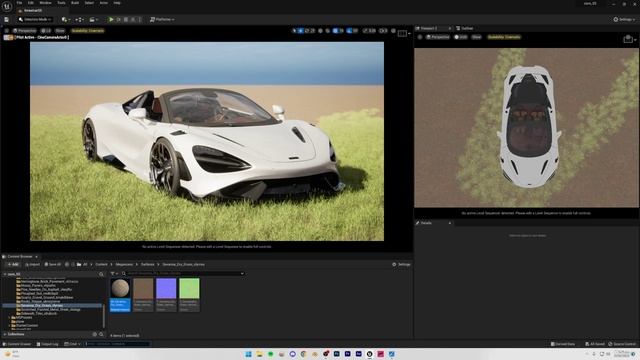Screen dimensions: 640x360
Task: Expand the StarterContent folder in tree
Action: (10, 325)
